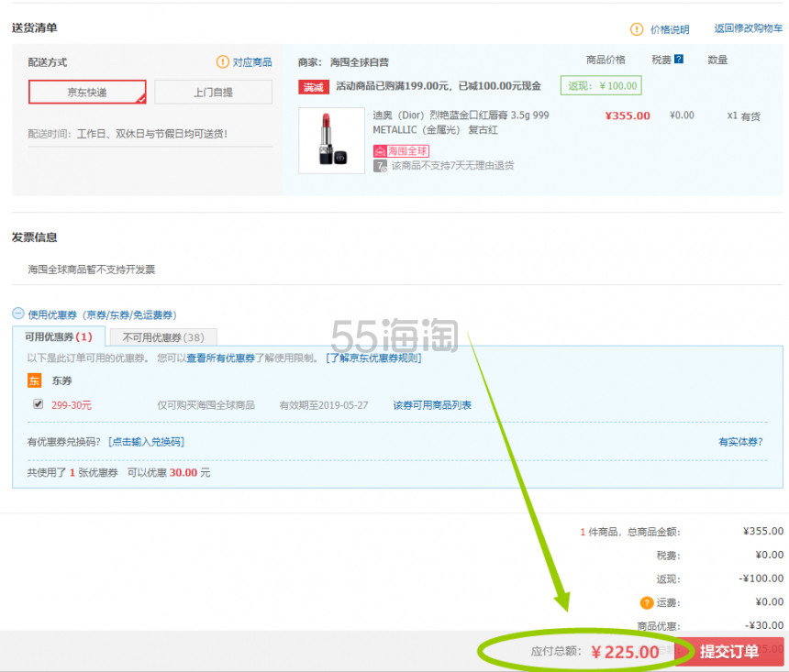Click the Dior lipstick product thumbnail
Screen dimensions: 789x672
pyautogui.click(x=331, y=140)
